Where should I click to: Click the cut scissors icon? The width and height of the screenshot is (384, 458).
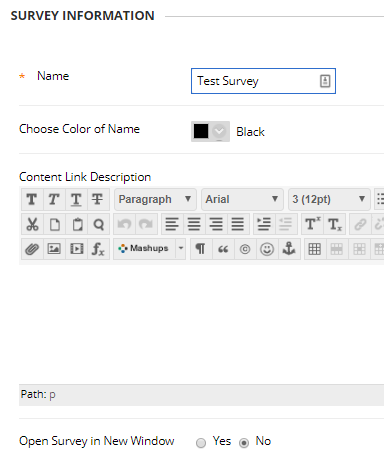[x=32, y=224]
